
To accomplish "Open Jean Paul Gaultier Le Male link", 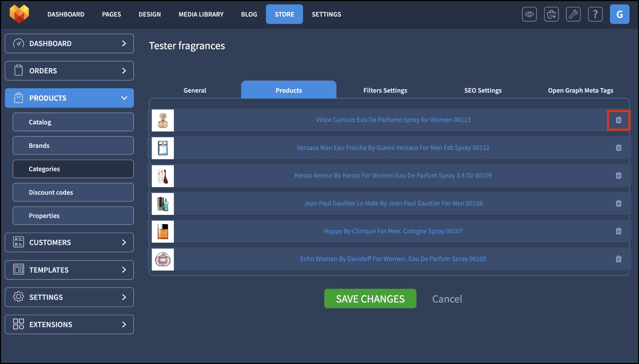I will click(393, 203).
